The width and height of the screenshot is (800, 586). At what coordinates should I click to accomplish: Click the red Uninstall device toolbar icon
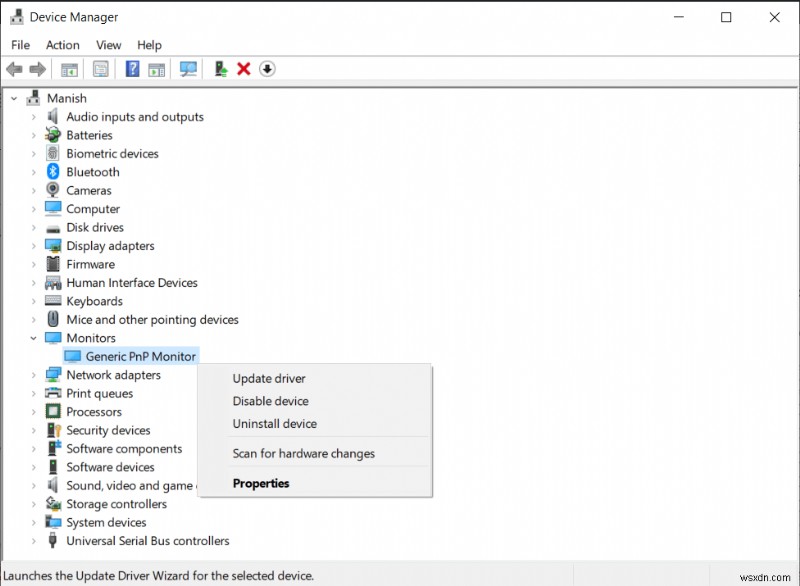pyautogui.click(x=244, y=68)
